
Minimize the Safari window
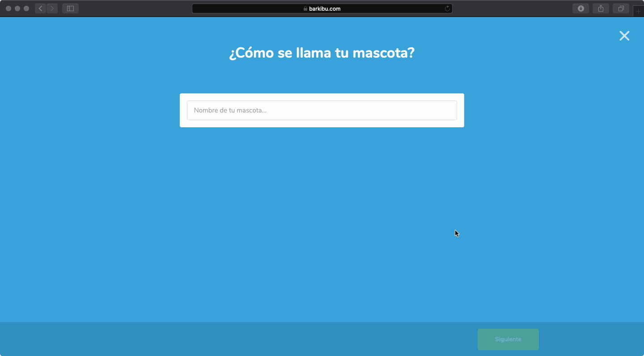coord(17,8)
